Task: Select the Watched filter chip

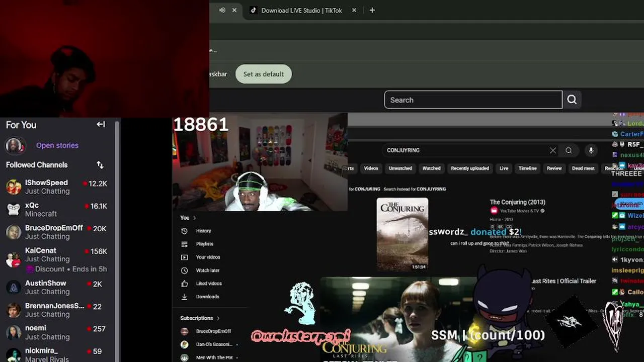Action: pyautogui.click(x=432, y=168)
